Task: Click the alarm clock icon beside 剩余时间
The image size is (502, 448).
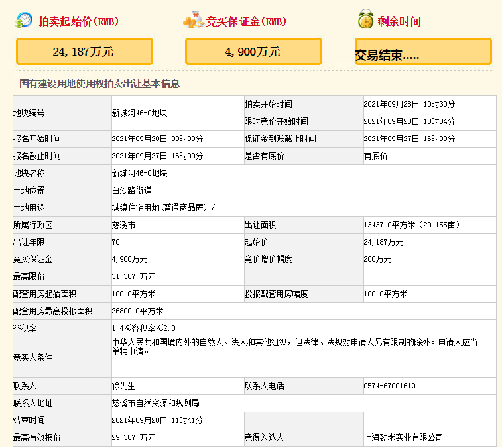Action: click(x=365, y=21)
